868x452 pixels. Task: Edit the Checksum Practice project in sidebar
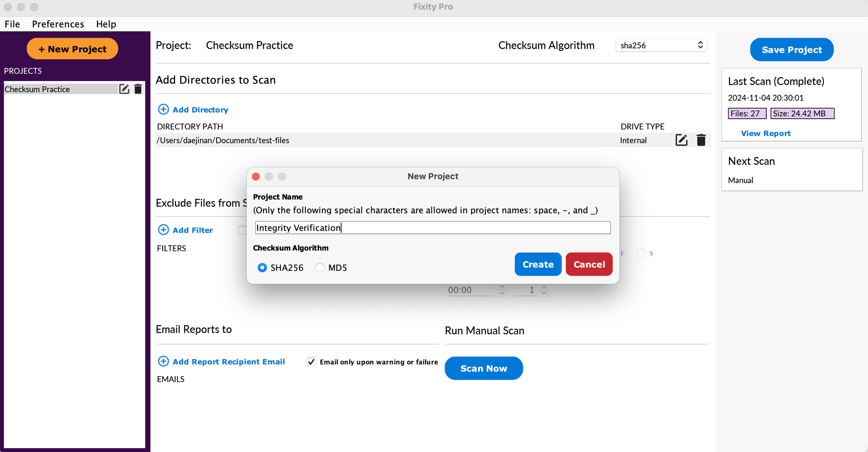pos(124,89)
